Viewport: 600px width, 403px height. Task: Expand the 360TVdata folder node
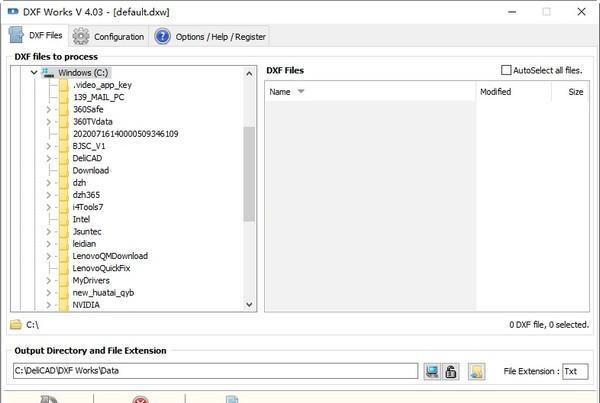point(49,122)
